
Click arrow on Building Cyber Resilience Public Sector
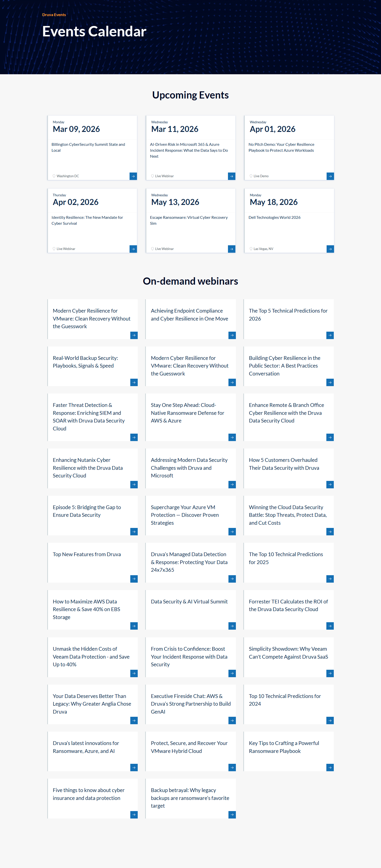(x=330, y=382)
